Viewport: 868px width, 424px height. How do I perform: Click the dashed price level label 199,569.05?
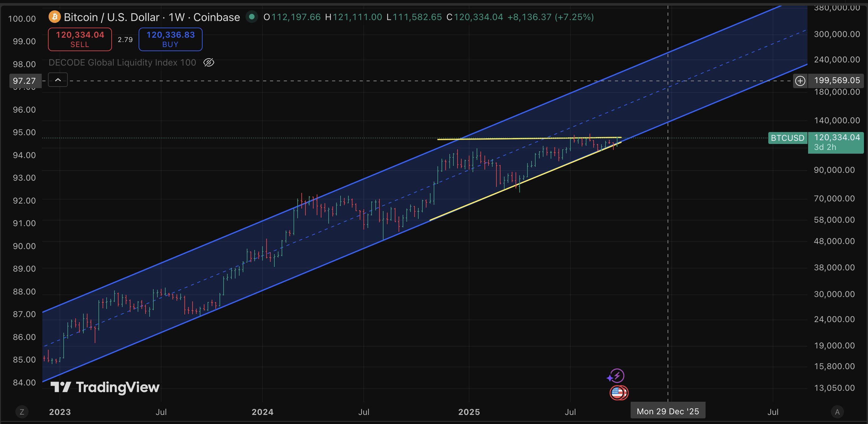838,81
